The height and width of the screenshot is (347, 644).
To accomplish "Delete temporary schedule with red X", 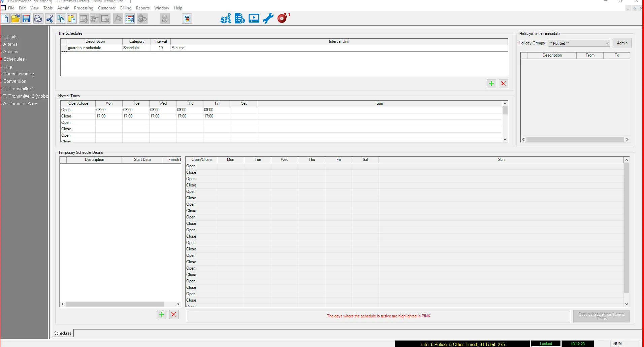I will (x=174, y=314).
